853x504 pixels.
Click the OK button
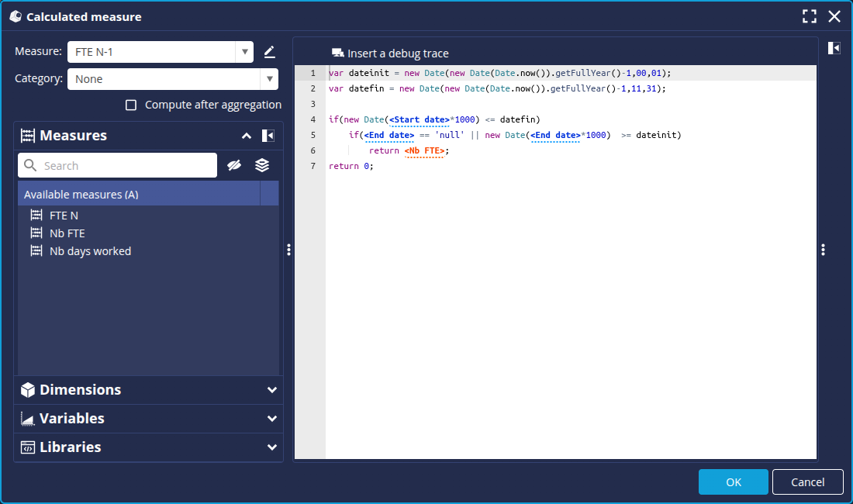point(733,482)
